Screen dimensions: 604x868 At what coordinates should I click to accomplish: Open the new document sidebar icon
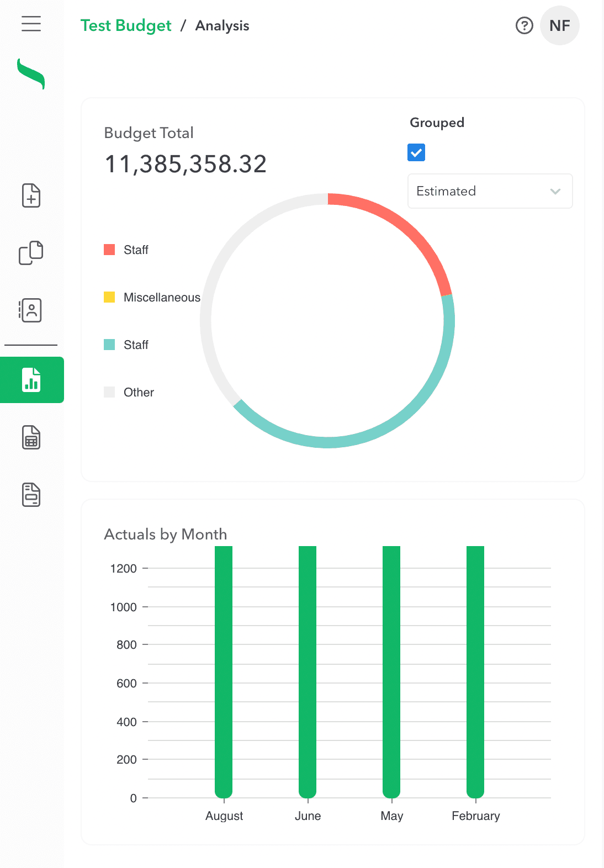(x=31, y=195)
